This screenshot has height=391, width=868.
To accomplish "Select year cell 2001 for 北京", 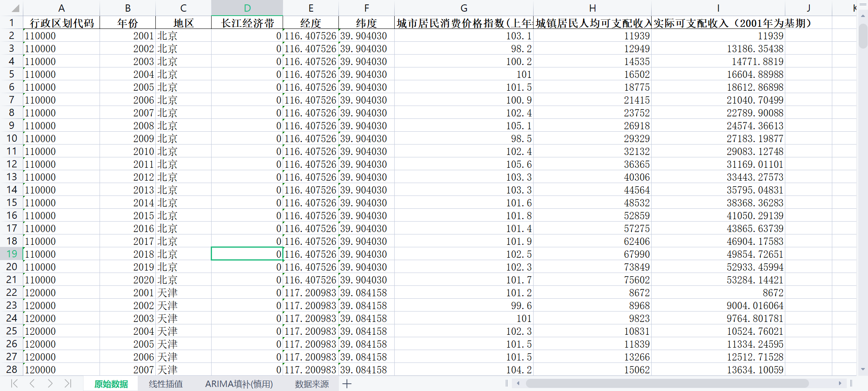I will (x=128, y=36).
